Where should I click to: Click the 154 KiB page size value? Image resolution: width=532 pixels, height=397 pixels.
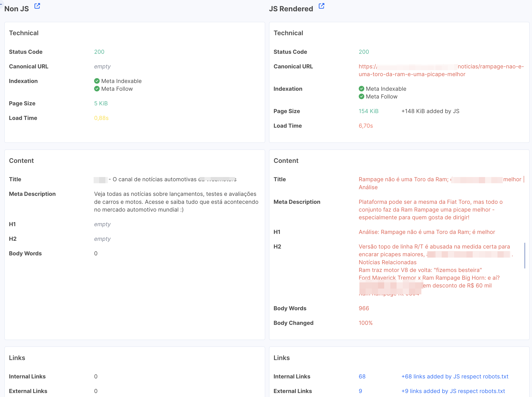(x=368, y=111)
